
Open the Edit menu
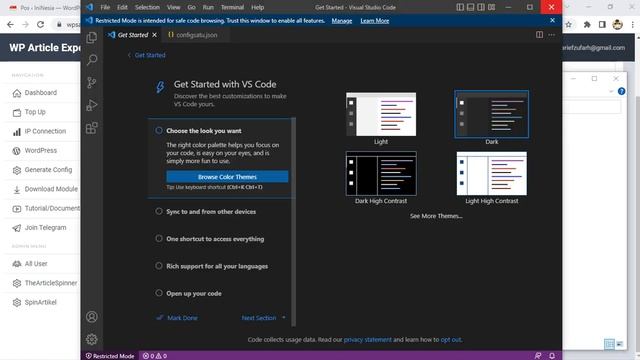point(122,7)
